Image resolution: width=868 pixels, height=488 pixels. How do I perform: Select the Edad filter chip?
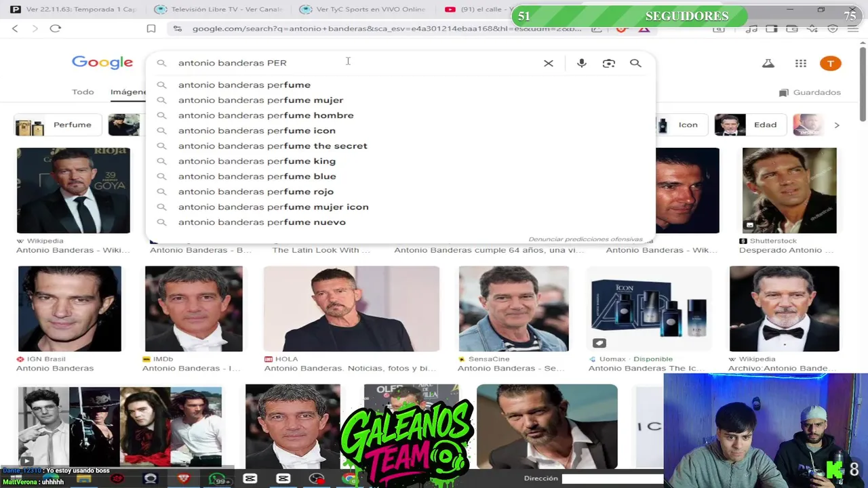(x=751, y=125)
